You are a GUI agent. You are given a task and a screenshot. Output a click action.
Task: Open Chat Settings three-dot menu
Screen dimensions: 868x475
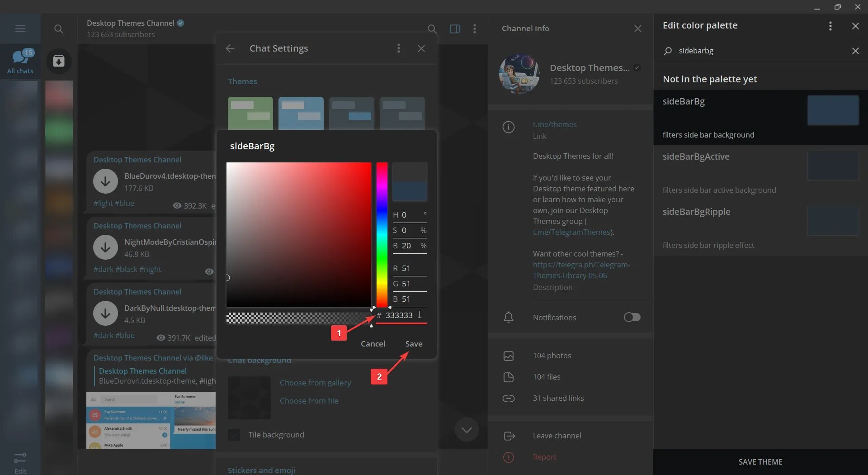(398, 48)
